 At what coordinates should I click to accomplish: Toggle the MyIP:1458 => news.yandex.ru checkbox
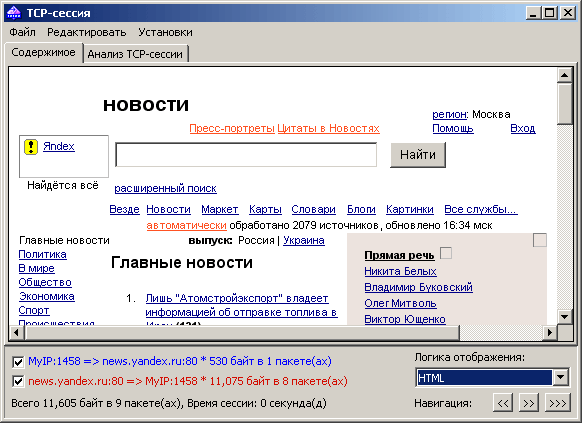coord(18,362)
